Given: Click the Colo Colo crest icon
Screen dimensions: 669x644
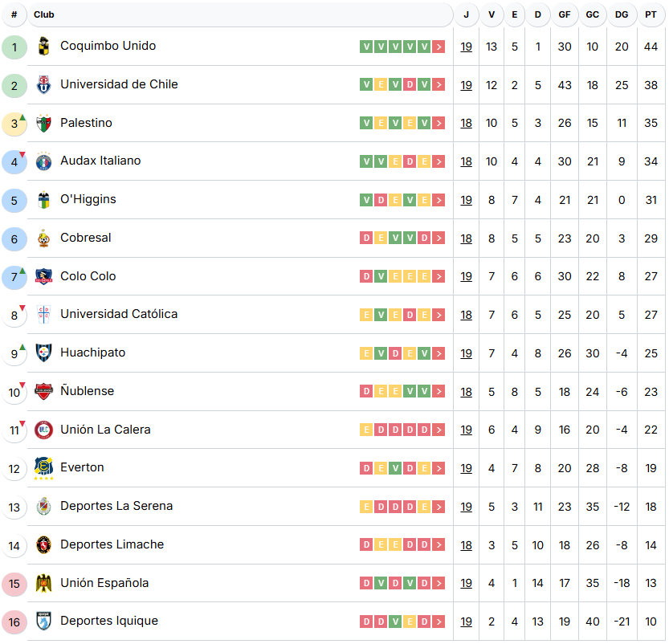Looking at the screenshot, I should (x=43, y=277).
